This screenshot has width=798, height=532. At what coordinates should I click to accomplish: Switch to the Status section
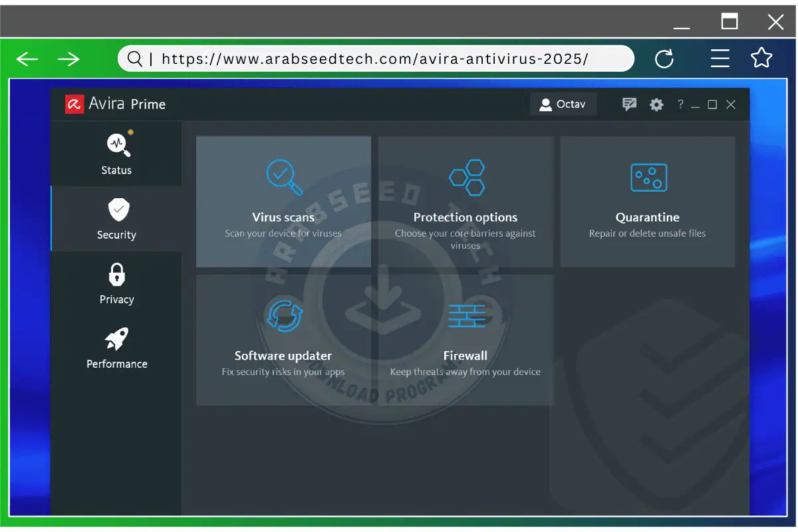(x=116, y=154)
